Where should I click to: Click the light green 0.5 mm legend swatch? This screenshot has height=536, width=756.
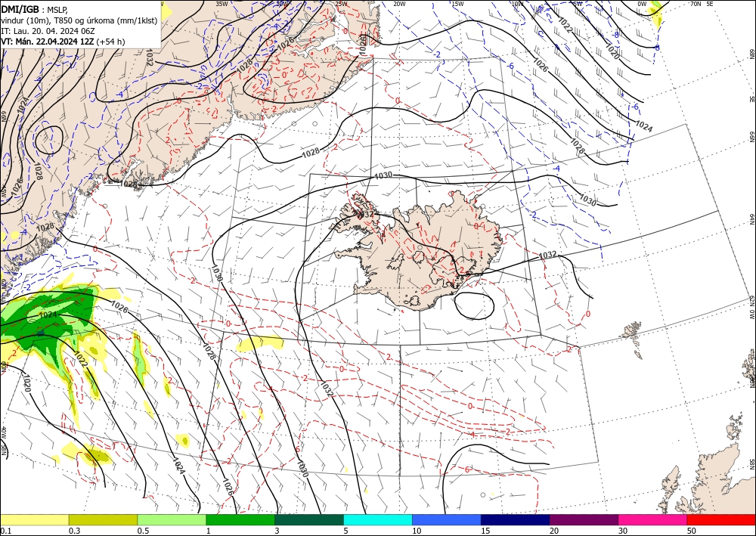point(172,519)
